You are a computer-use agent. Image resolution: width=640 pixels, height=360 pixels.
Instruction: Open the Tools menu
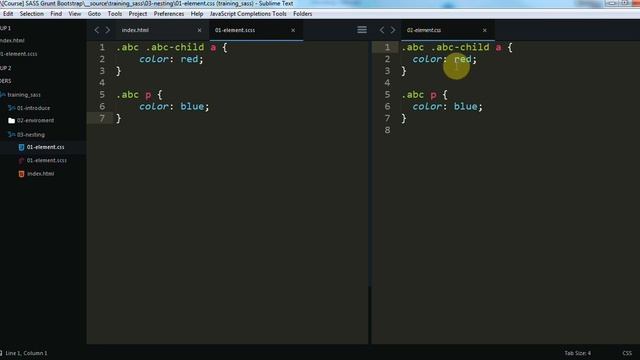115,13
